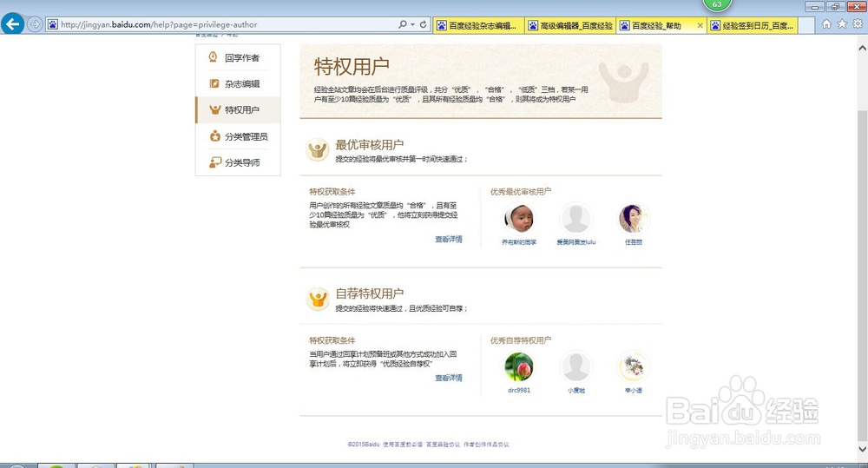The height and width of the screenshot is (468, 868).
Task: Select 特权用户 in the left sidebar
Action: (238, 109)
